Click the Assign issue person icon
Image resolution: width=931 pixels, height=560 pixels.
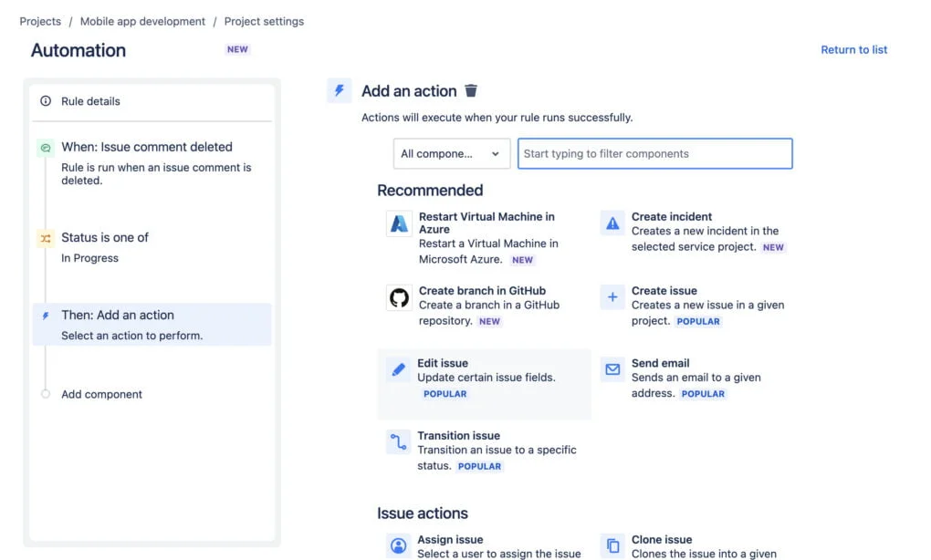point(398,545)
